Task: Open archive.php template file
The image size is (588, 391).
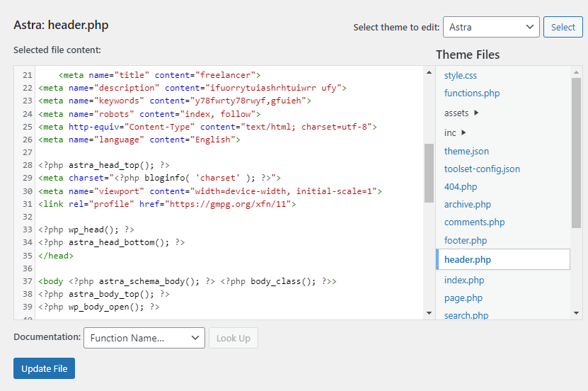Action: pyautogui.click(x=467, y=204)
